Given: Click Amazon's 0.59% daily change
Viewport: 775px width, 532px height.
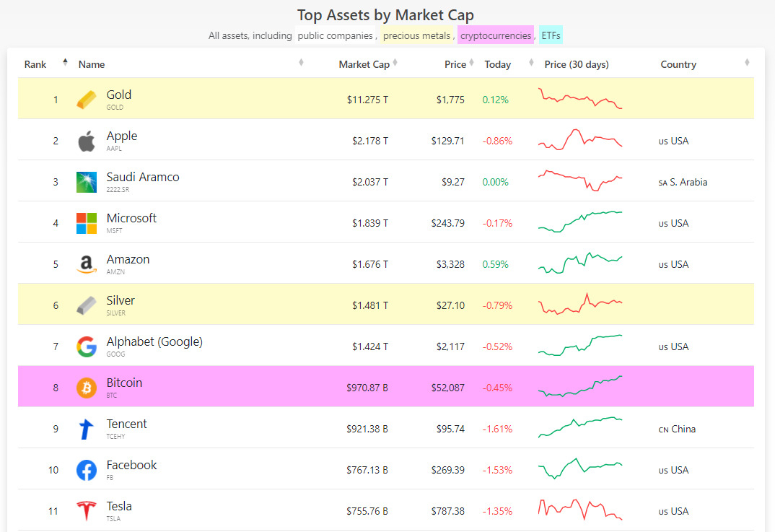Looking at the screenshot, I should click(x=495, y=264).
